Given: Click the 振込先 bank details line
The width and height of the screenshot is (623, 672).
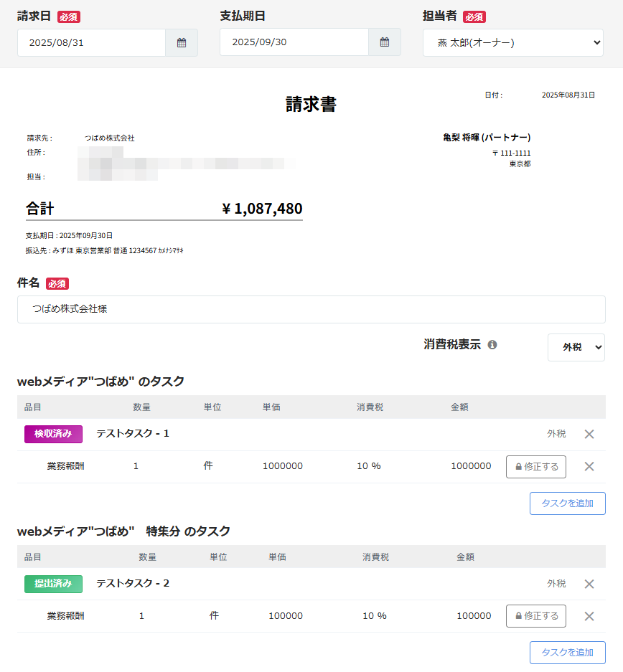Looking at the screenshot, I should coord(104,251).
